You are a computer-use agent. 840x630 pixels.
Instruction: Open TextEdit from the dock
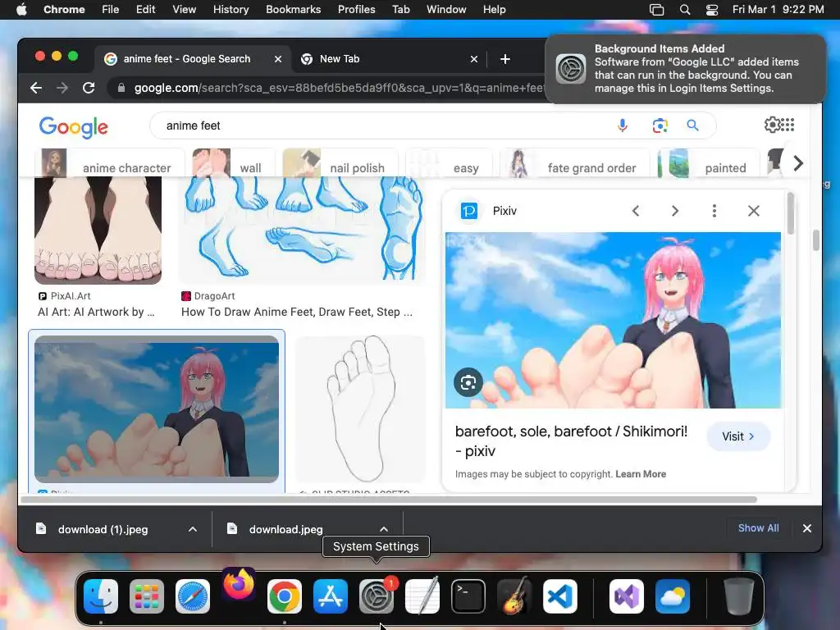(422, 596)
